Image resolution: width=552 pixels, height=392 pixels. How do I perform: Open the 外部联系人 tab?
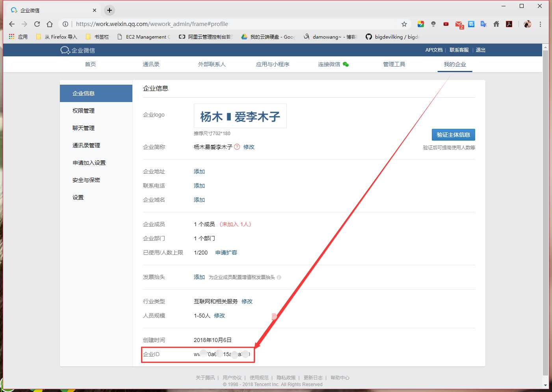(x=212, y=64)
